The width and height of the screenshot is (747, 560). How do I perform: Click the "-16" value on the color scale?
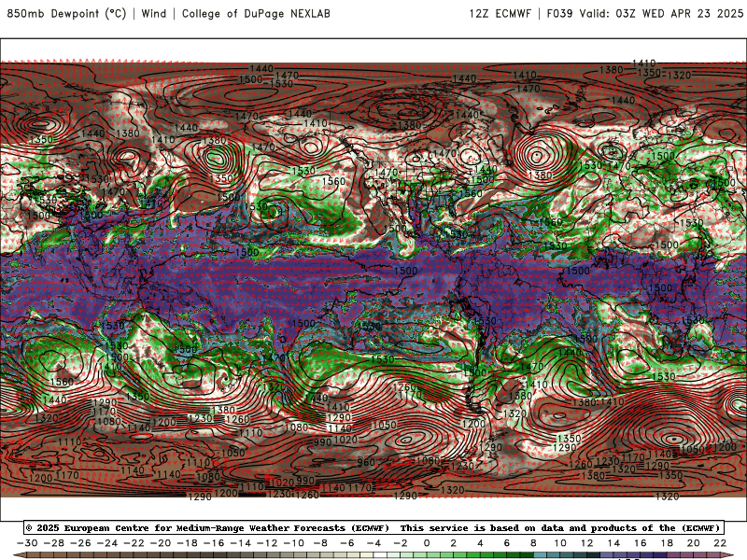pos(214,543)
